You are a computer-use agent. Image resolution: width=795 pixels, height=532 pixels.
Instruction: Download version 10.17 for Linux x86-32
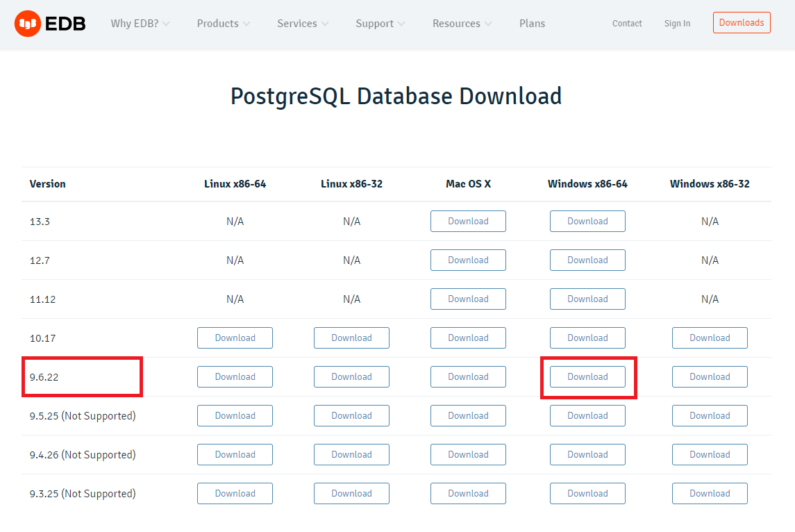click(351, 338)
